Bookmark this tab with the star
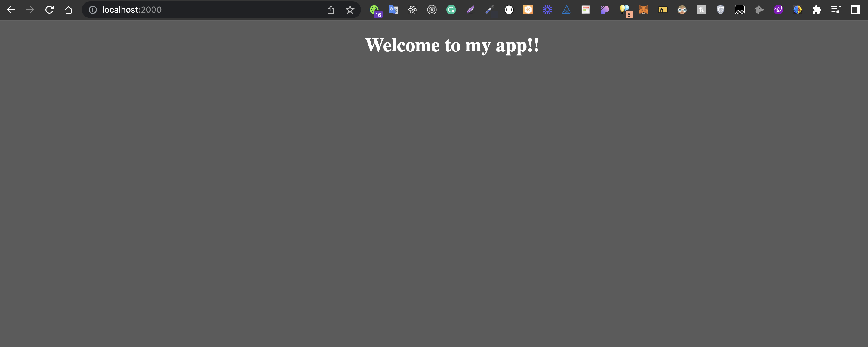 350,10
